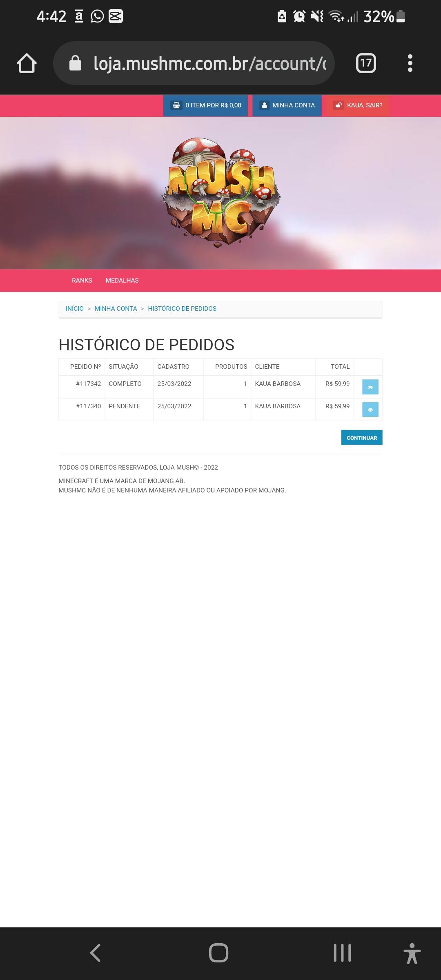Click KAUA BARBOSA in order #117340 row

coord(278,406)
